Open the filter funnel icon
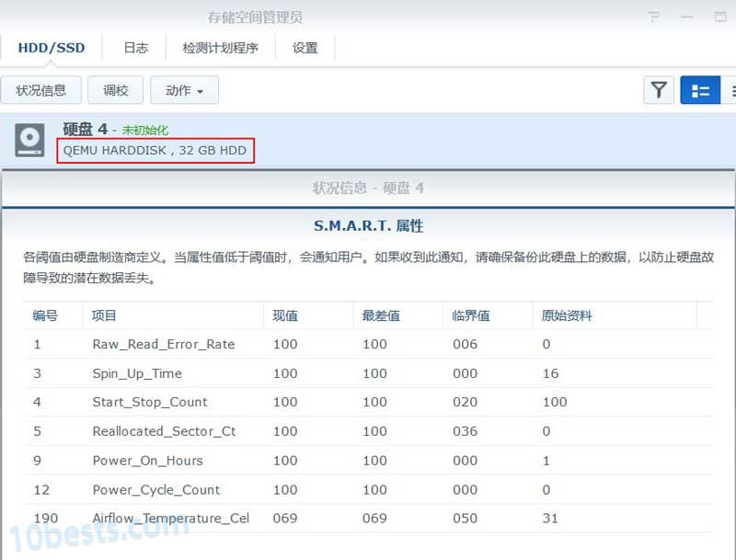The width and height of the screenshot is (736, 560). (659, 90)
